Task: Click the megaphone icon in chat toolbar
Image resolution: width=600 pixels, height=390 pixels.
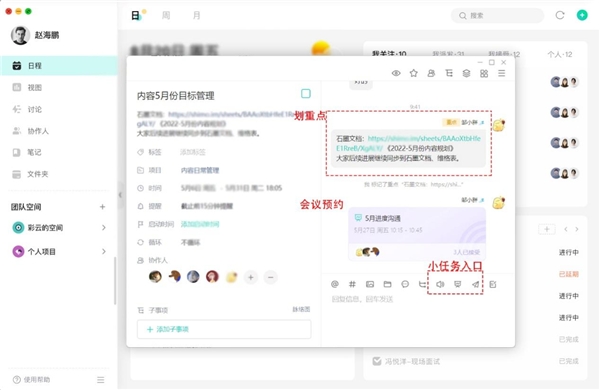Action: point(440,284)
